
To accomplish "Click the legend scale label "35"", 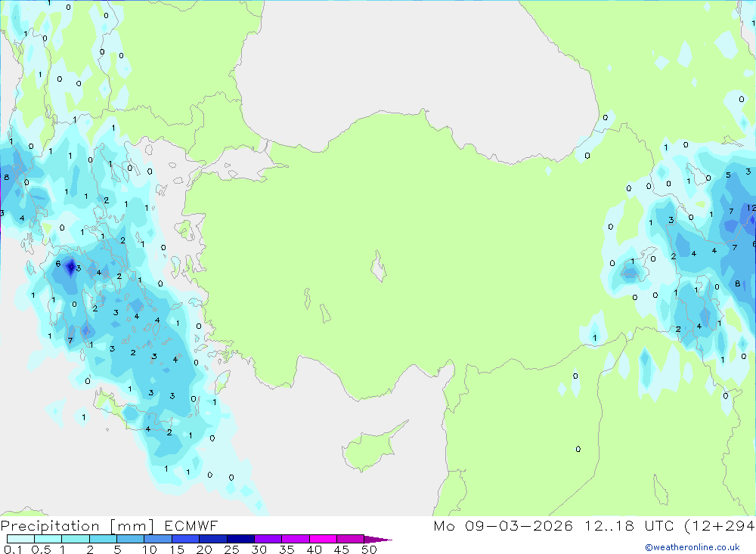I will (287, 549).
